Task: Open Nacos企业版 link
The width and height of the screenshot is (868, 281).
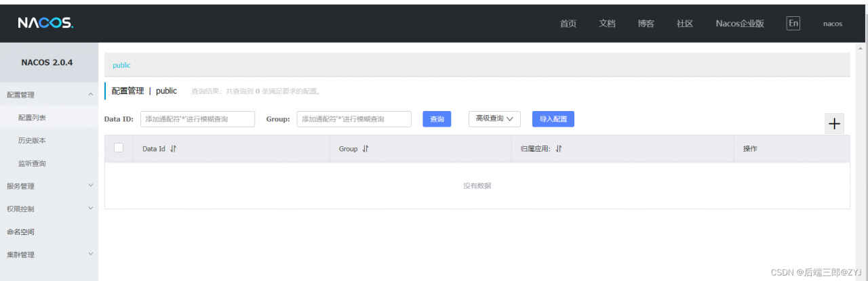Action: 740,23
